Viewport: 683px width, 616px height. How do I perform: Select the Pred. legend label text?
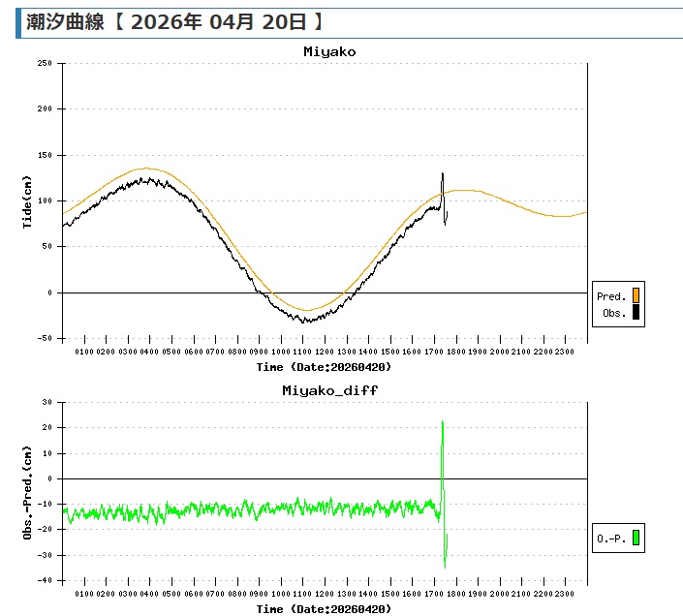click(611, 296)
